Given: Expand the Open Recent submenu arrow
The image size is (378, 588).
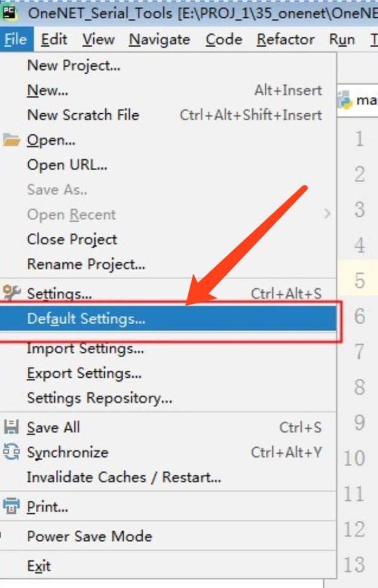Looking at the screenshot, I should click(x=327, y=214).
